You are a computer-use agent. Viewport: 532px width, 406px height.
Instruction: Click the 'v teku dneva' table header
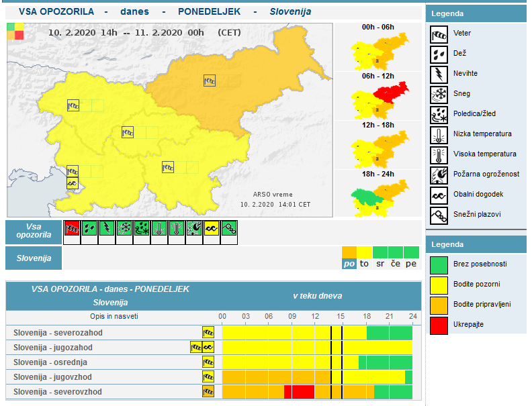pos(318,296)
